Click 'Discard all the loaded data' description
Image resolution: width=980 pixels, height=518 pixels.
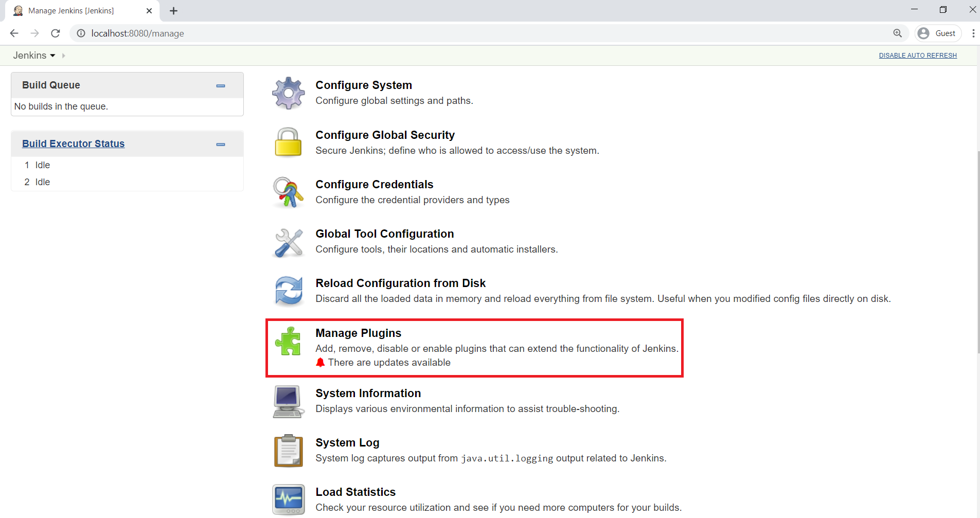(603, 299)
